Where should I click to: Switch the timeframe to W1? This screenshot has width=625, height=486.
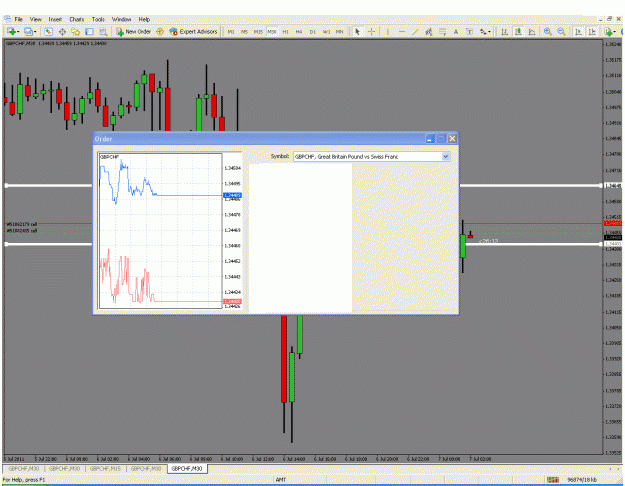(x=326, y=31)
